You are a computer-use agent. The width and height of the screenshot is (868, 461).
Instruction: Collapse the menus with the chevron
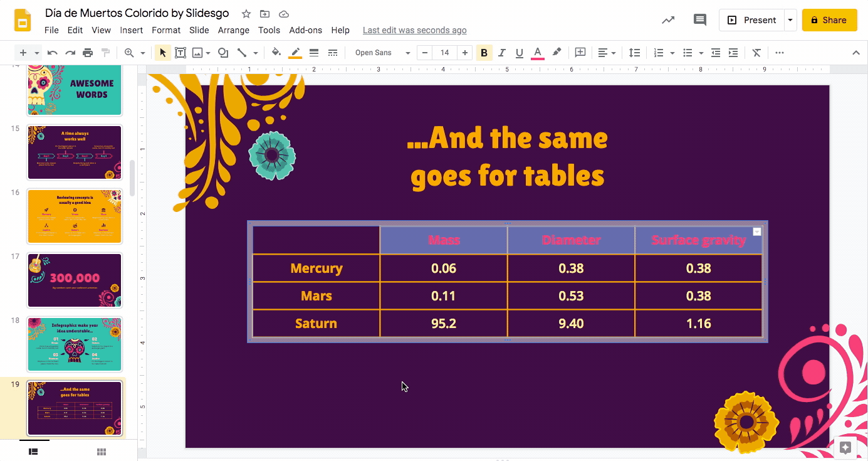pos(856,53)
